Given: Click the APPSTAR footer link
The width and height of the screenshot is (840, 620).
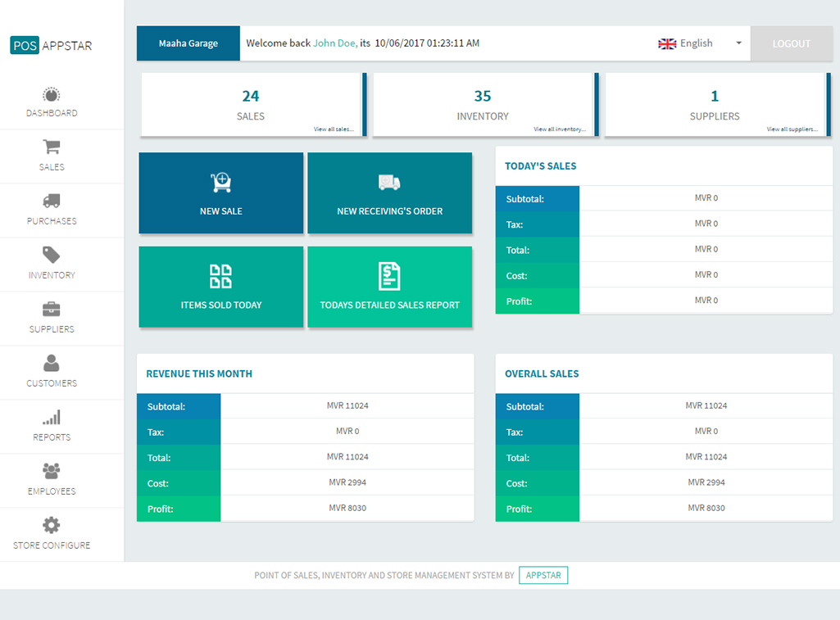Looking at the screenshot, I should click(543, 576).
